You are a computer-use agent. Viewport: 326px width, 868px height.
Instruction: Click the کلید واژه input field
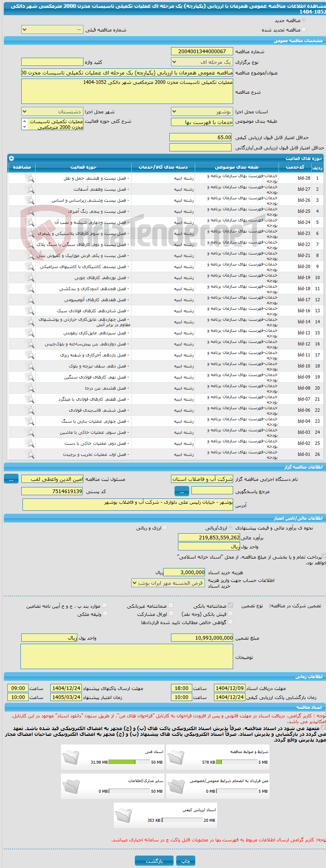coord(52,62)
